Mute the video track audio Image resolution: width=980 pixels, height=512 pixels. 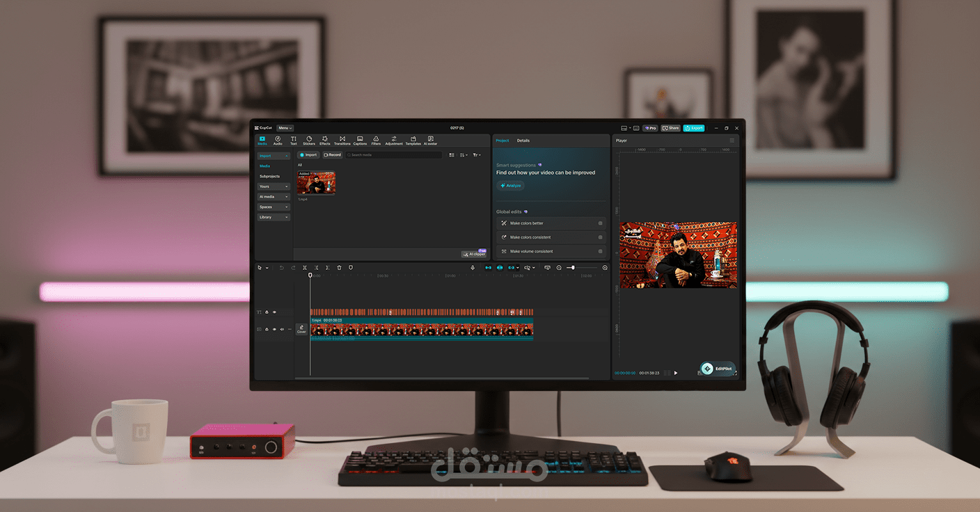tap(282, 329)
